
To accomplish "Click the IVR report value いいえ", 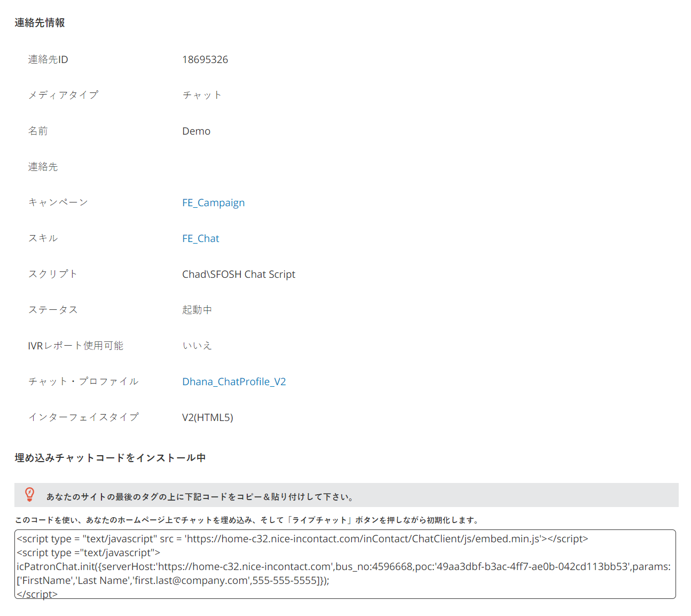I will [x=197, y=346].
